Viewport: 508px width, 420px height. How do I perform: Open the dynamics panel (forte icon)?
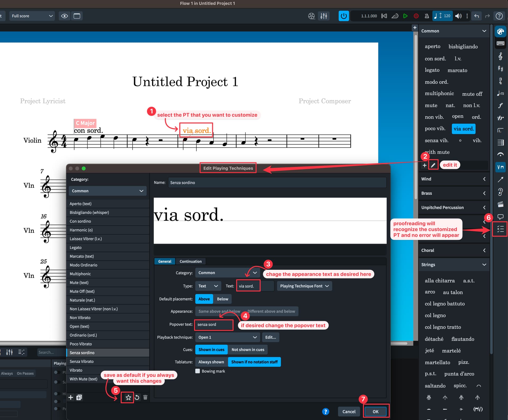point(500,106)
